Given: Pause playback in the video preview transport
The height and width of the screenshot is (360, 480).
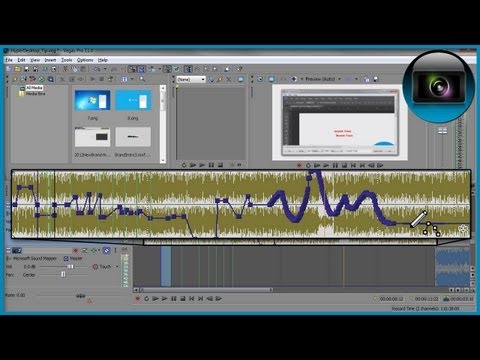Looking at the screenshot, I should point(335,165).
